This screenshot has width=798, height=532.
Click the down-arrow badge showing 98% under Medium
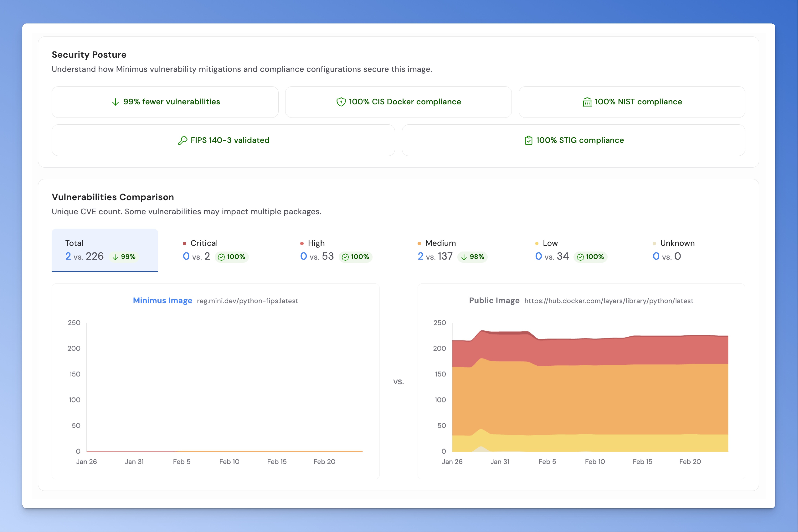coord(472,257)
